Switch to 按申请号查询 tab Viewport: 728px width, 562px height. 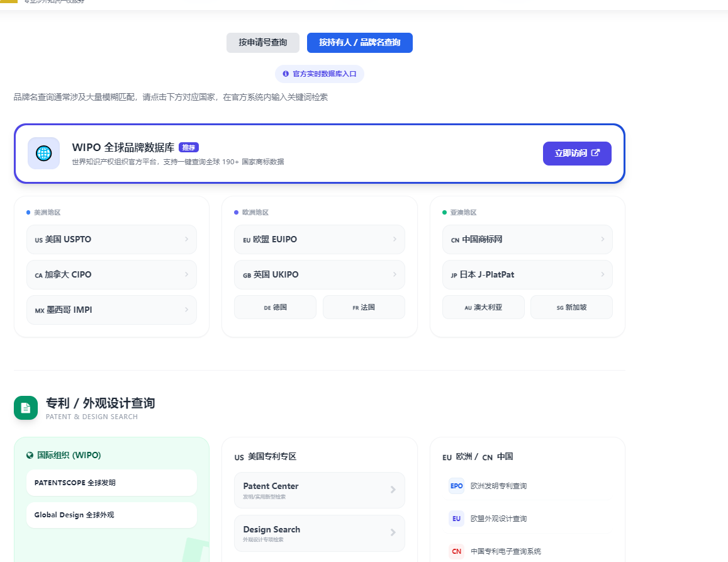(262, 43)
